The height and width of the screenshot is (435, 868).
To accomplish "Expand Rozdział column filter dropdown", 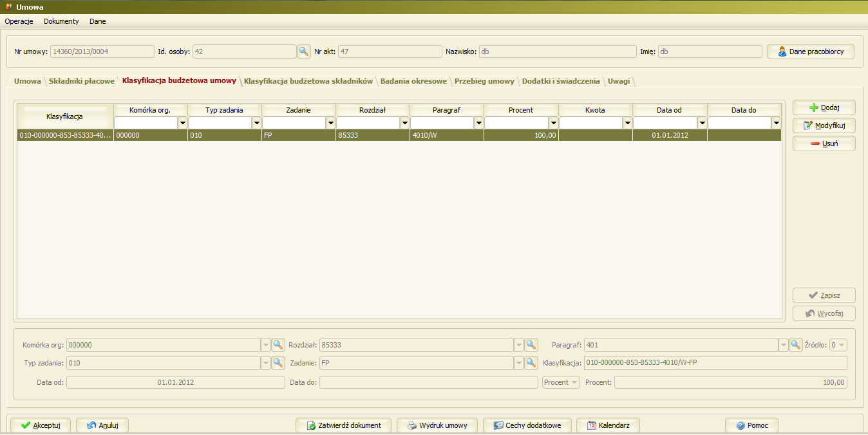I will click(x=405, y=123).
